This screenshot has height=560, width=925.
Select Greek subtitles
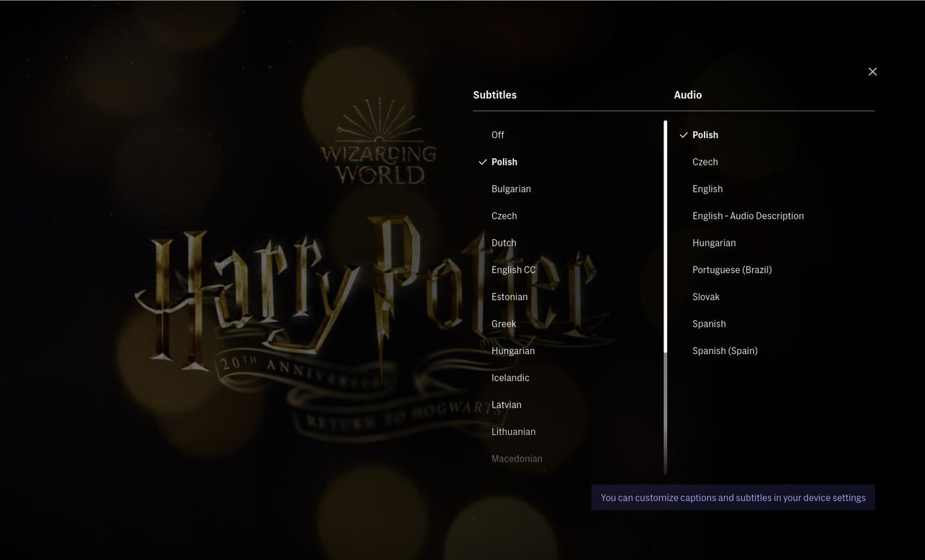pyautogui.click(x=504, y=324)
